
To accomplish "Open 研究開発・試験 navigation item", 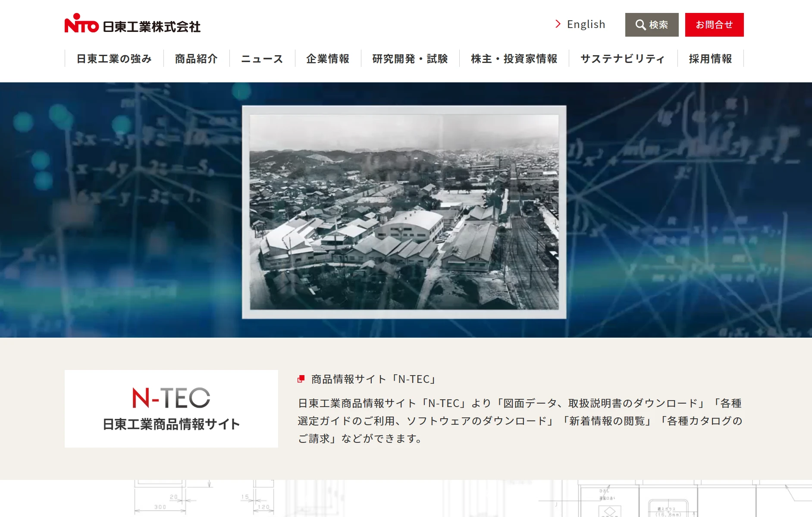I will (x=410, y=59).
